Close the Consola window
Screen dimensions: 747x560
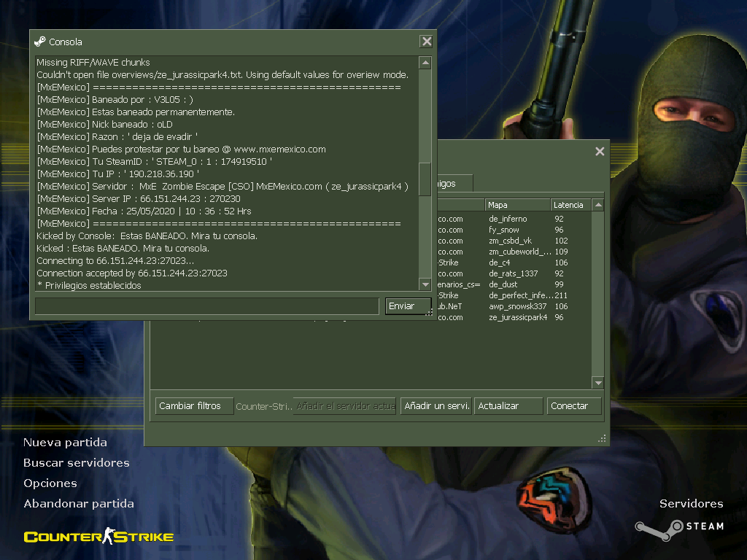click(x=426, y=42)
